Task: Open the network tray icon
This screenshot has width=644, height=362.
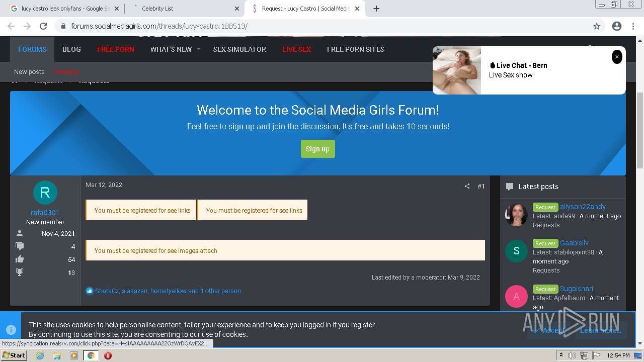Action: click(584, 355)
